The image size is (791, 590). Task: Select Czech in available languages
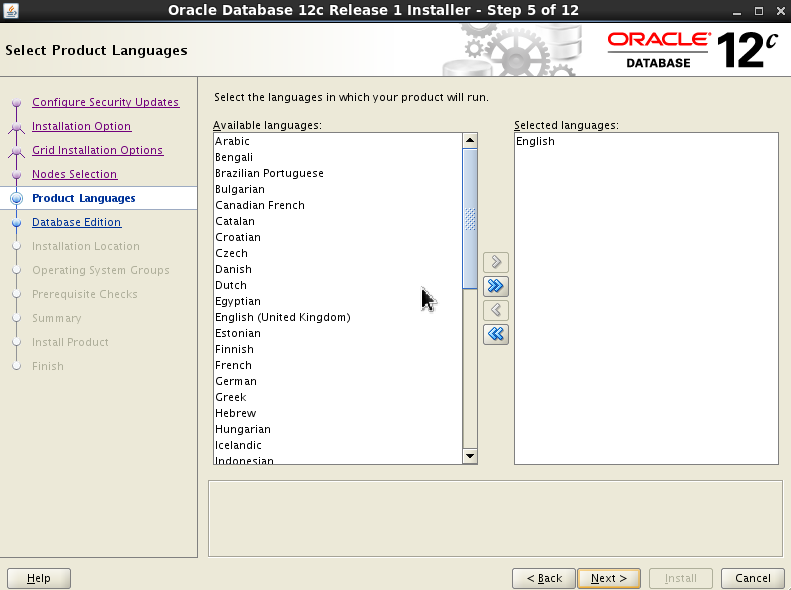337,253
